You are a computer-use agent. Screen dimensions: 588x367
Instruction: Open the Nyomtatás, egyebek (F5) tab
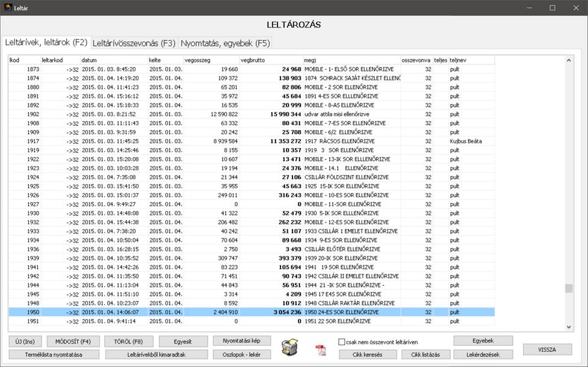[225, 43]
